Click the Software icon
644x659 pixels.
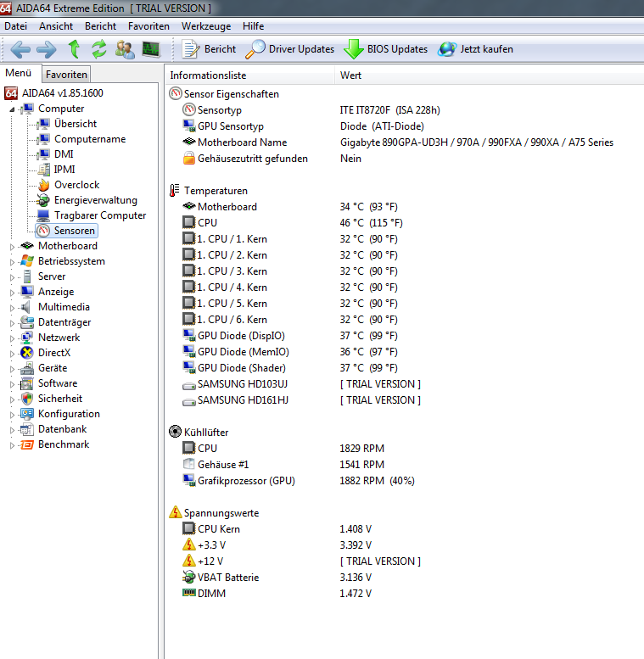(27, 383)
